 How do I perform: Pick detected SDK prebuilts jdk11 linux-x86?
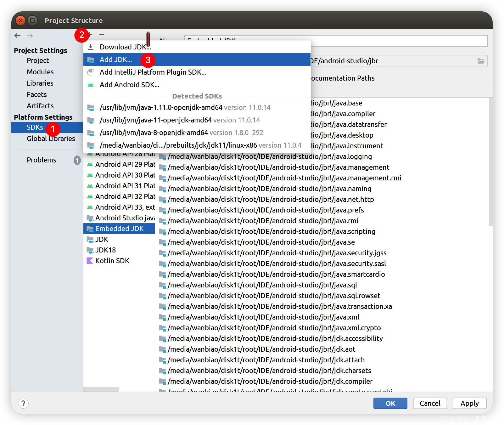pos(197,145)
